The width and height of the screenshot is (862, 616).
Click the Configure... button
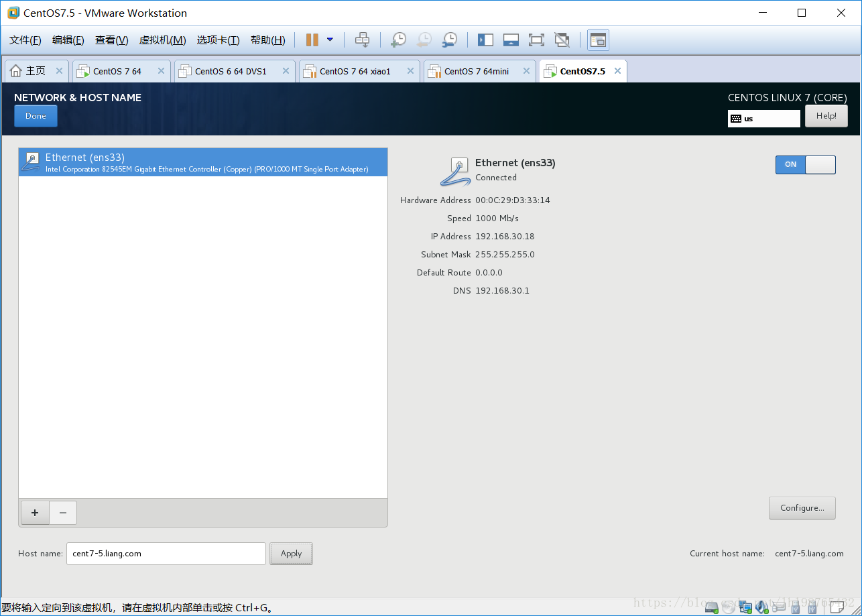802,508
